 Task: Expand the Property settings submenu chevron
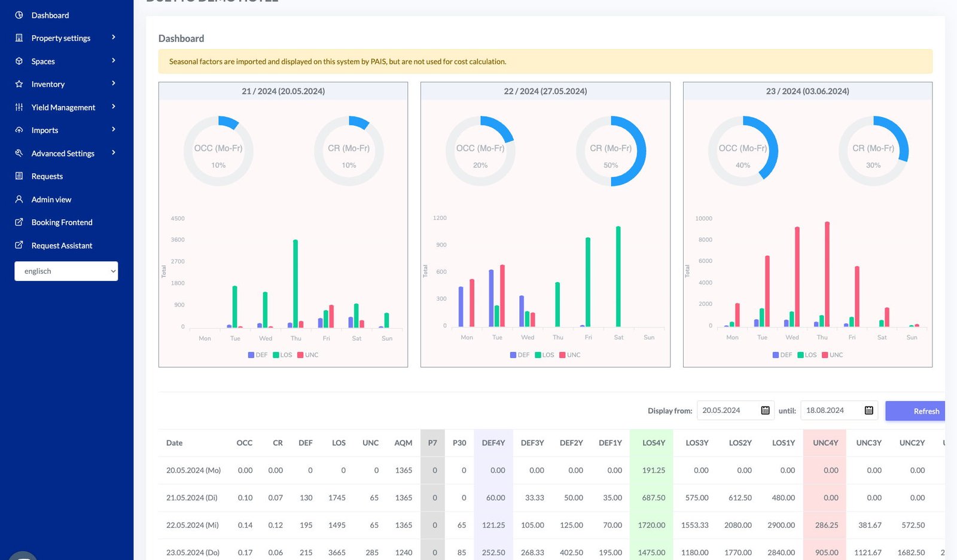[114, 37]
